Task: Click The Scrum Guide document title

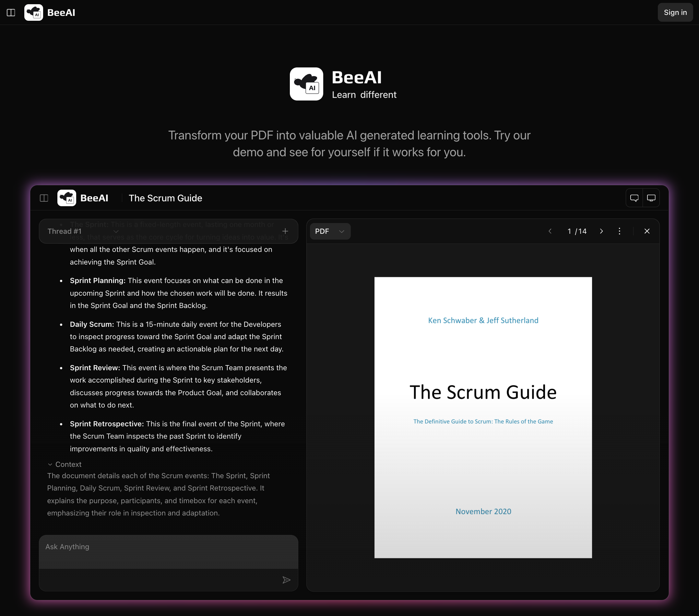Action: pos(165,198)
